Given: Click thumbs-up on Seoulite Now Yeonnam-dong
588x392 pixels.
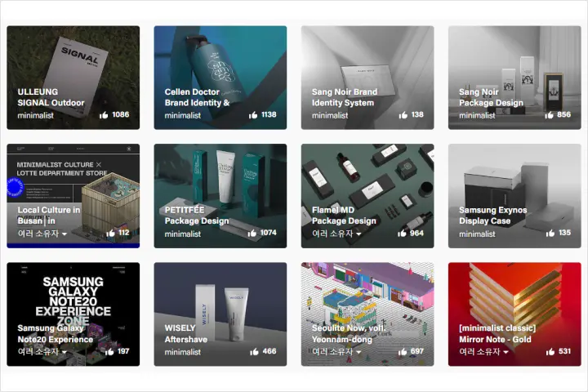Looking at the screenshot, I should tap(403, 351).
